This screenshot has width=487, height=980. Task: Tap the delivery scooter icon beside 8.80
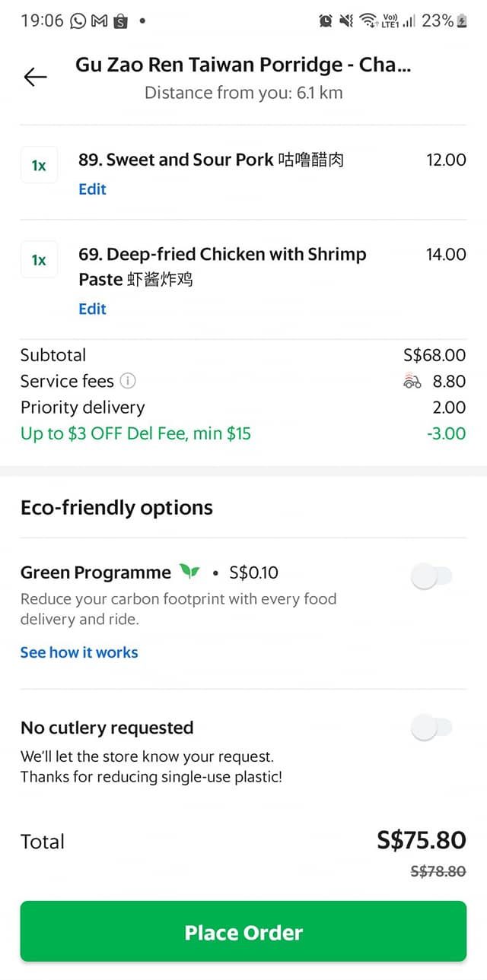pos(412,381)
